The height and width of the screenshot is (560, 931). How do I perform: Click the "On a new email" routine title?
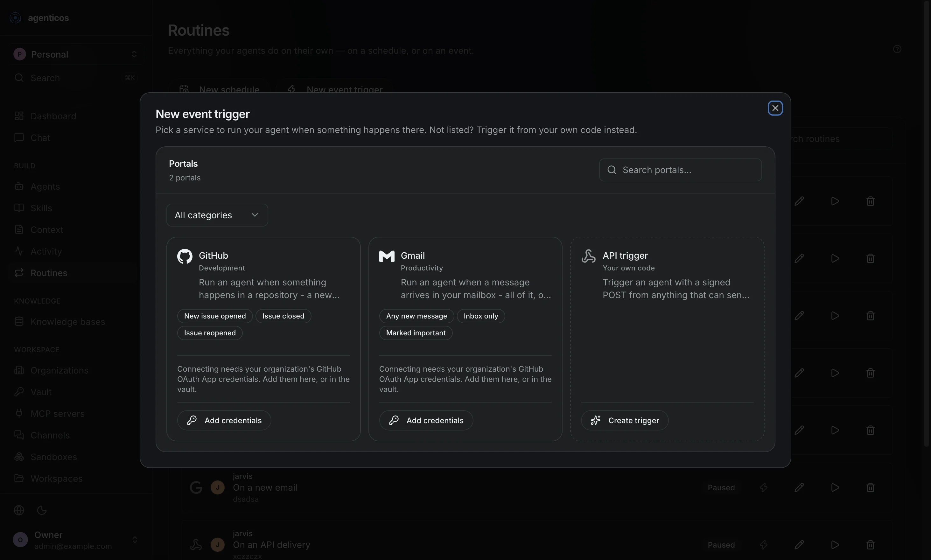point(265,487)
